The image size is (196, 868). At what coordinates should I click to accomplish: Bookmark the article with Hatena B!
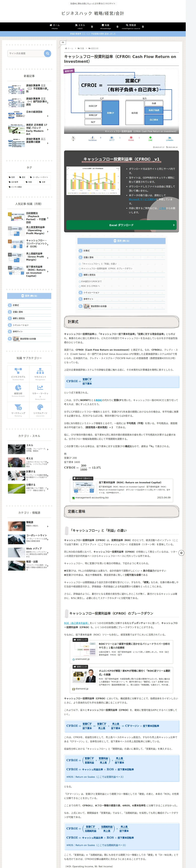[x=112, y=138]
